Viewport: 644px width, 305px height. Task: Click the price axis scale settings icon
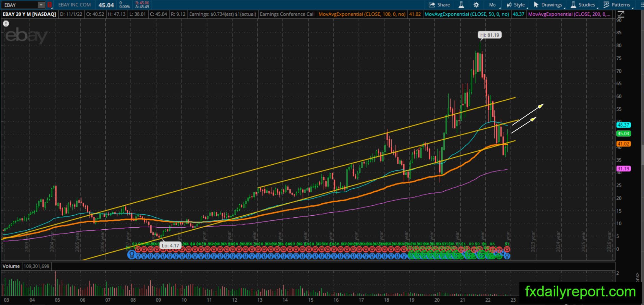(x=621, y=14)
